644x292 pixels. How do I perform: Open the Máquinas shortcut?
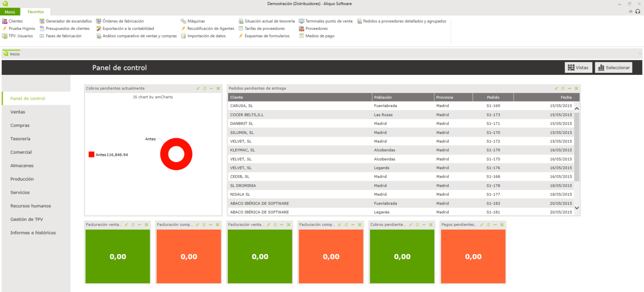point(193,21)
